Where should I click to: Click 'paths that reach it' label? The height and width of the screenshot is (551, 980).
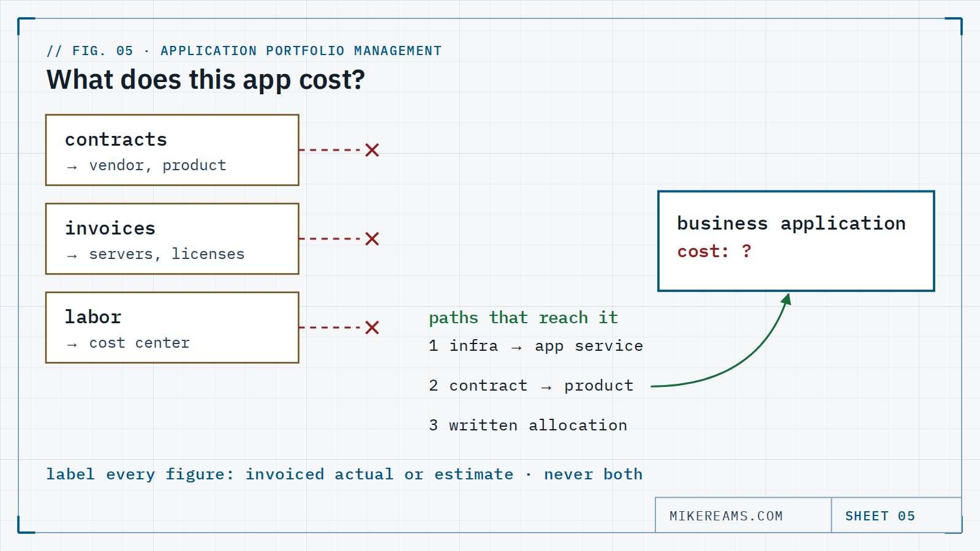pyautogui.click(x=523, y=318)
